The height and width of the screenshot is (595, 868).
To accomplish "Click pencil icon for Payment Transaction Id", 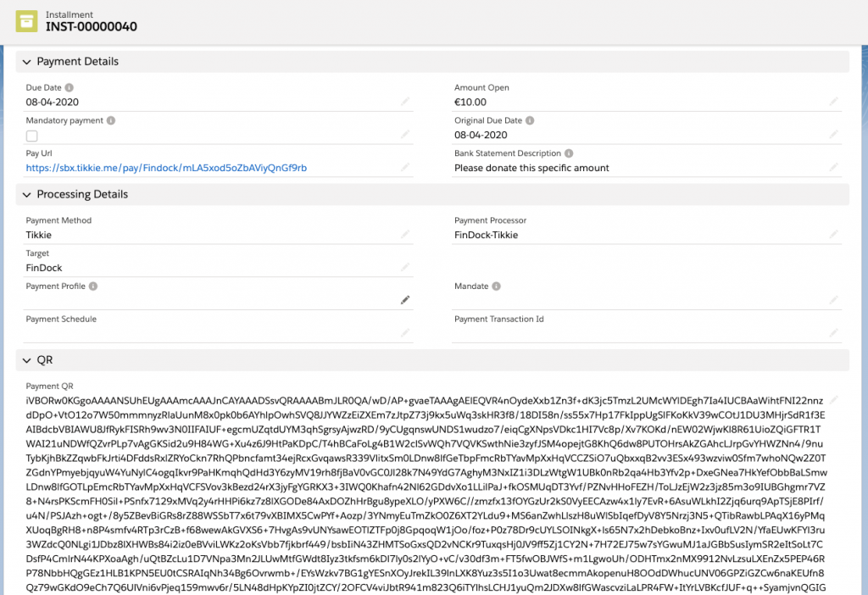I will [x=833, y=333].
